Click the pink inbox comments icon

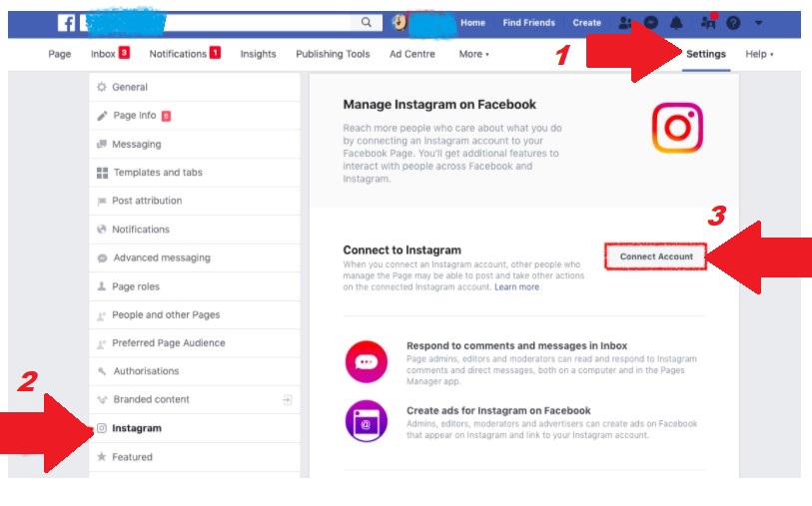[367, 361]
